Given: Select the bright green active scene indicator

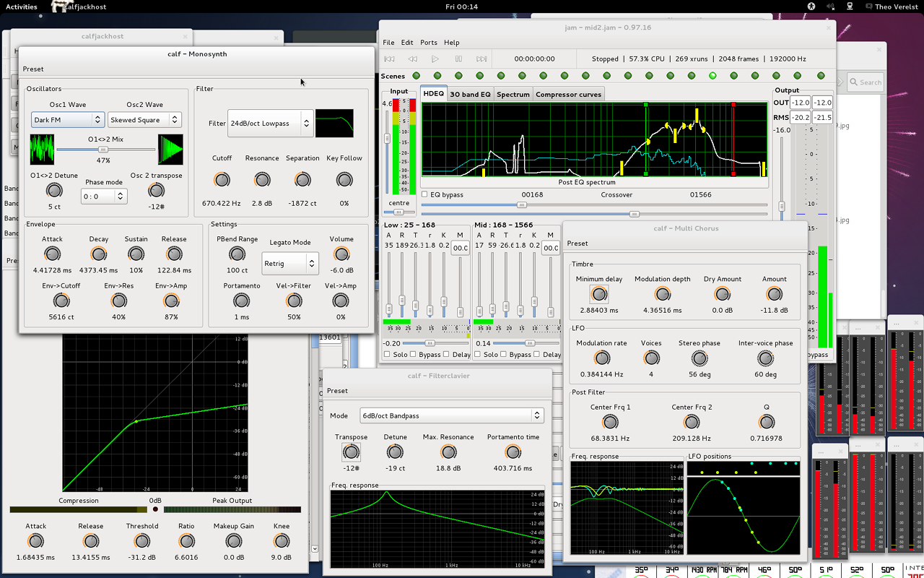Looking at the screenshot, I should 712,76.
